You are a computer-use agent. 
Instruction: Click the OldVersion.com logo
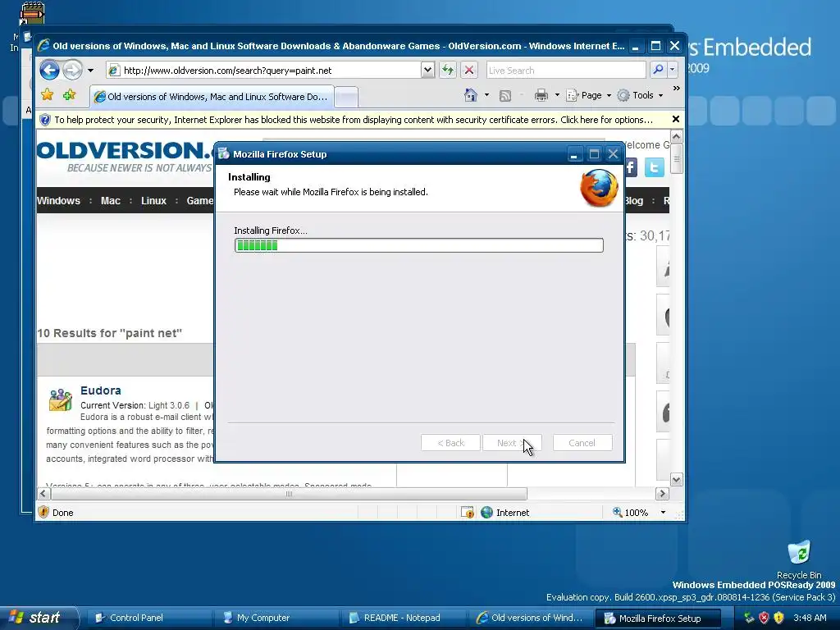coord(125,156)
